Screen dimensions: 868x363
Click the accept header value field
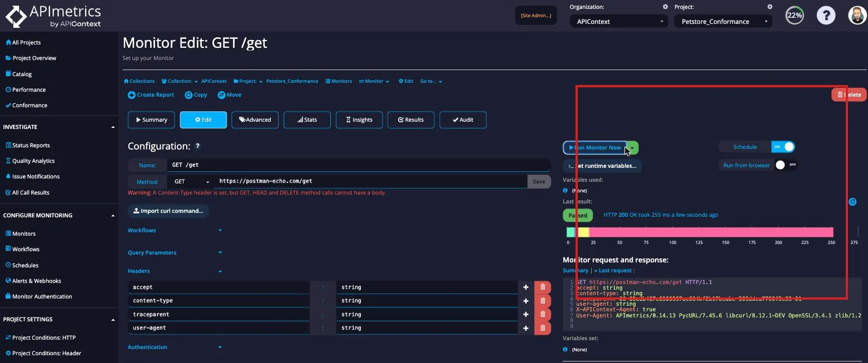pyautogui.click(x=427, y=287)
